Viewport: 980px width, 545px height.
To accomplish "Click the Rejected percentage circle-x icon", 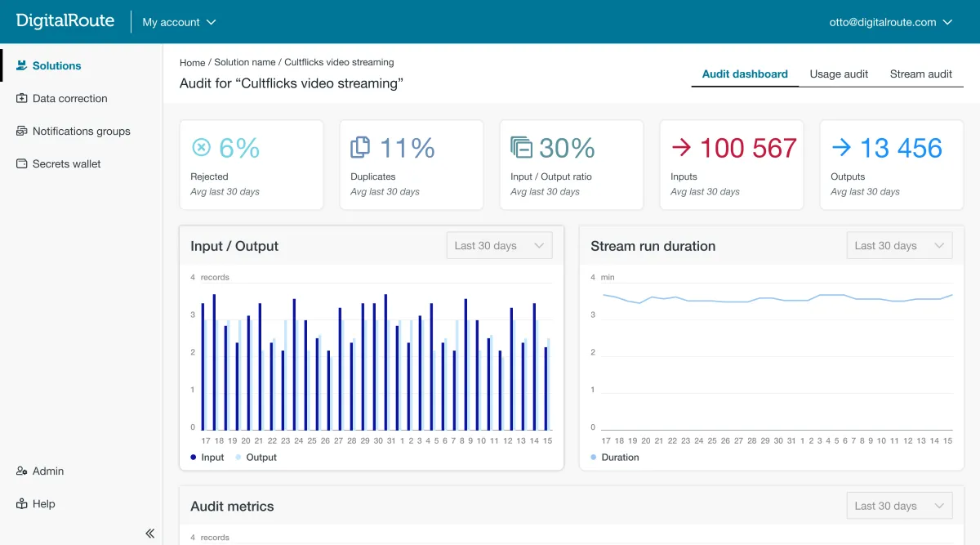I will pyautogui.click(x=201, y=147).
